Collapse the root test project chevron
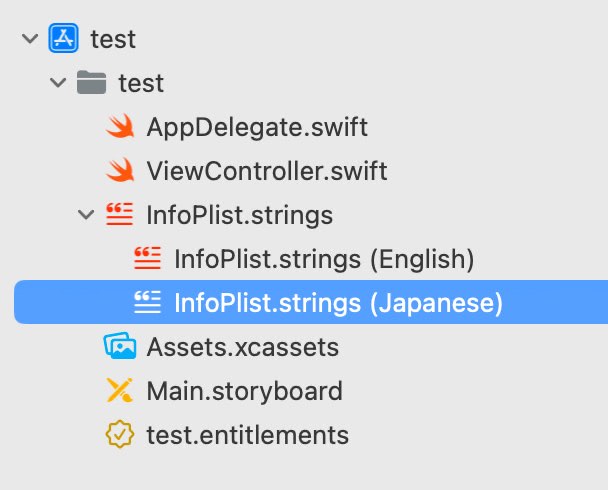 pos(30,38)
